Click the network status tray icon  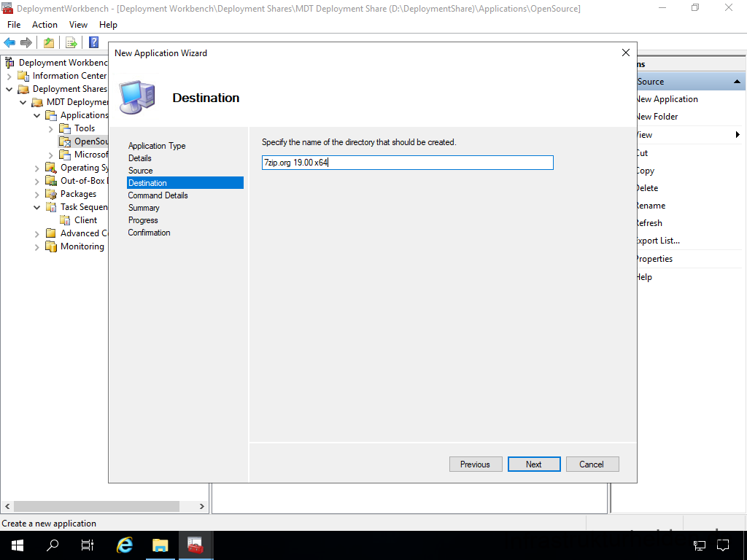(700, 545)
